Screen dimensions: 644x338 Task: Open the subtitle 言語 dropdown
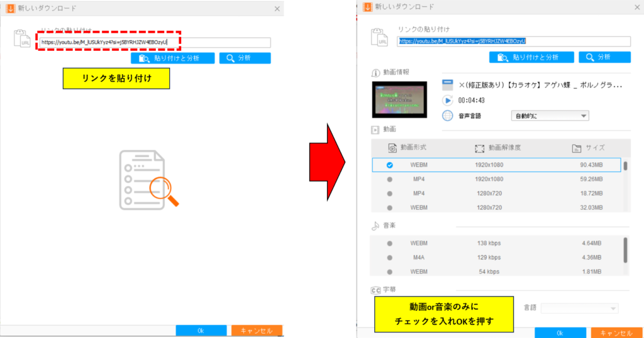point(579,308)
